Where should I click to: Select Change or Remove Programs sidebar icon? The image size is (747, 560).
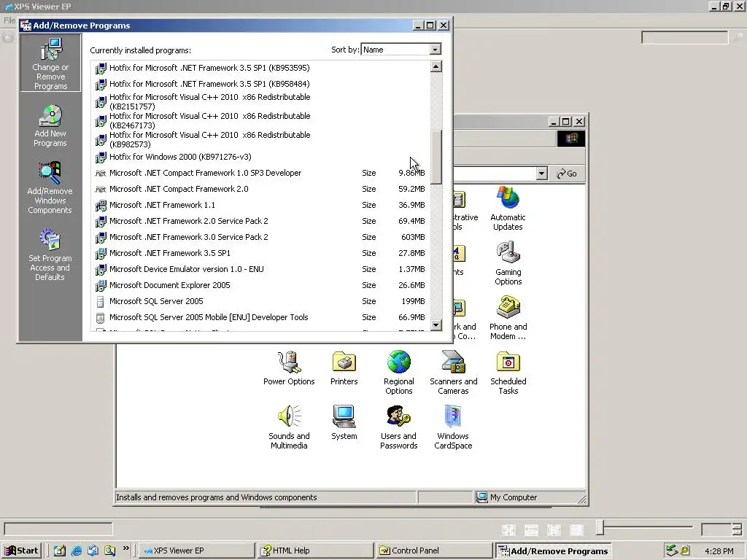(50, 63)
